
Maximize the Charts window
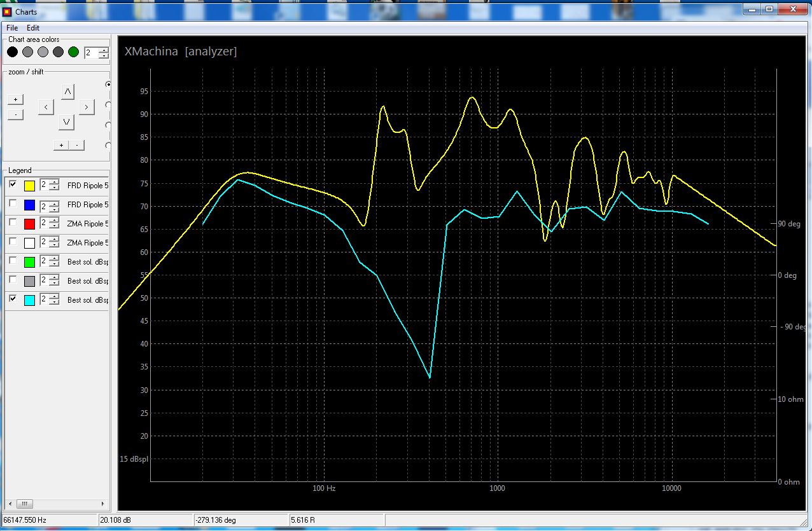click(x=769, y=9)
